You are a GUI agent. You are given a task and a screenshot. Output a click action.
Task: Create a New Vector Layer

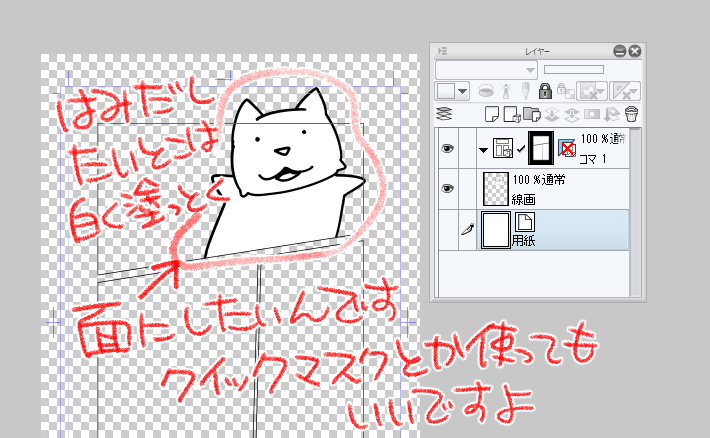pos(512,114)
